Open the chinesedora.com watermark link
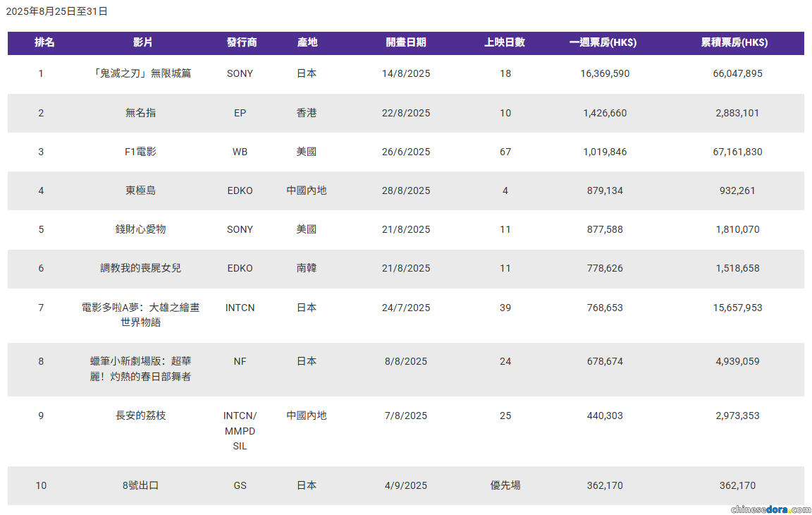The height and width of the screenshot is (515, 812). 770,509
